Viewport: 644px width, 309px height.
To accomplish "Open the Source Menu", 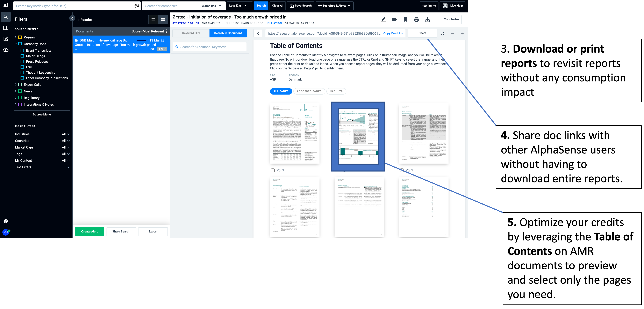I will tap(42, 114).
